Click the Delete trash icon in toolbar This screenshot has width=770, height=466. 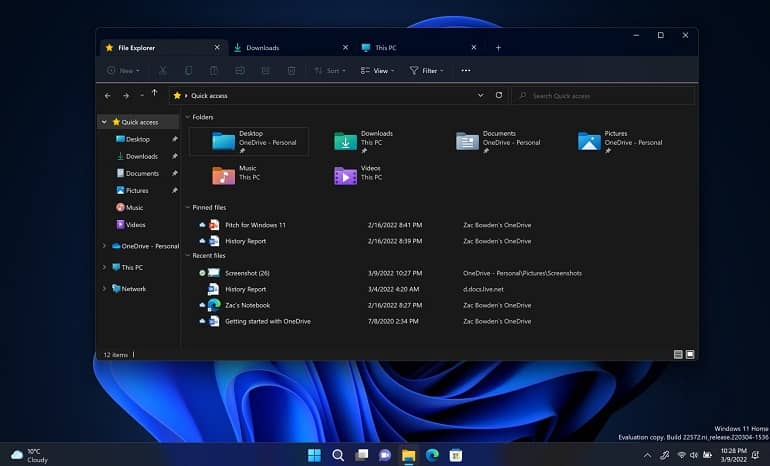pos(291,71)
